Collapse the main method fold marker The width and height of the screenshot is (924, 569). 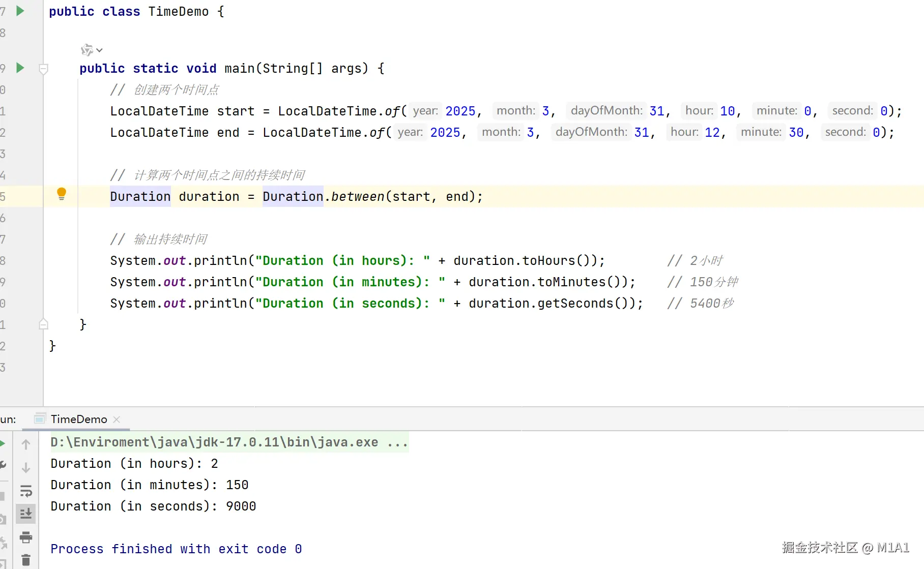tap(44, 69)
